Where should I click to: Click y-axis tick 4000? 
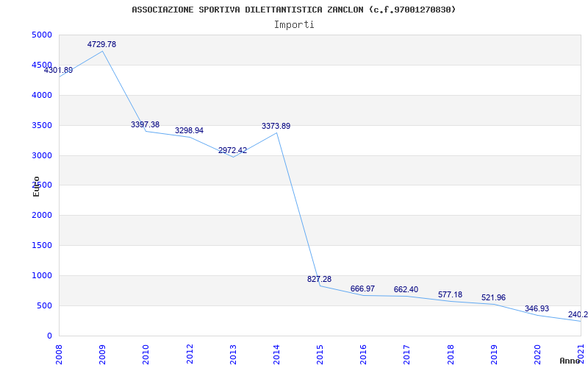pos(42,95)
